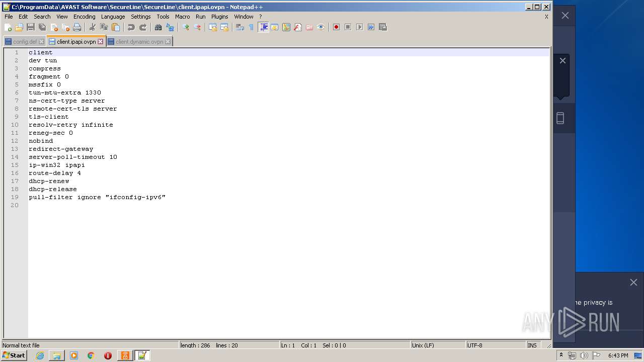Image resolution: width=644 pixels, height=362 pixels.
Task: Close the client.ipapi.ovpn tab
Action: 101,42
